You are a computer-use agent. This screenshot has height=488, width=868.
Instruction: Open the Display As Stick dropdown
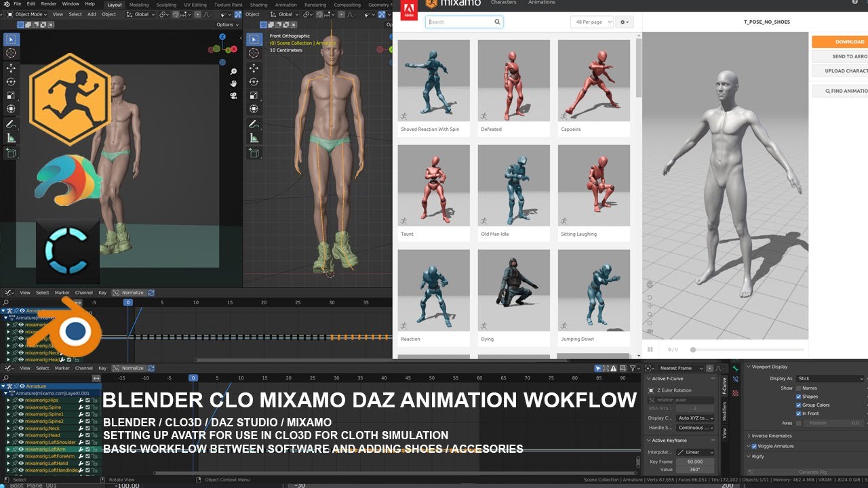pos(830,378)
